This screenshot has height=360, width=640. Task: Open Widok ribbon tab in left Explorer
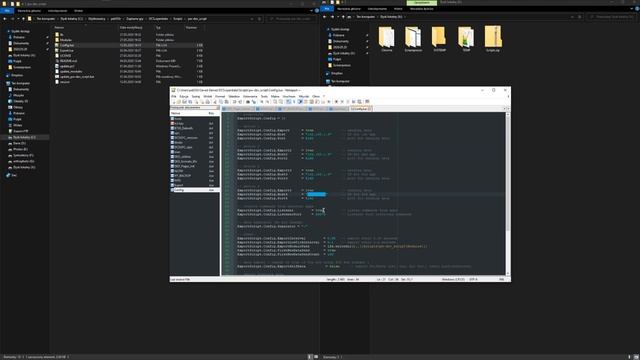pos(78,11)
